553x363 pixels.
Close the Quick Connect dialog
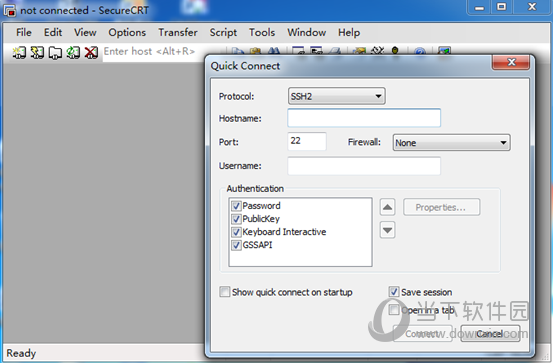[511, 62]
